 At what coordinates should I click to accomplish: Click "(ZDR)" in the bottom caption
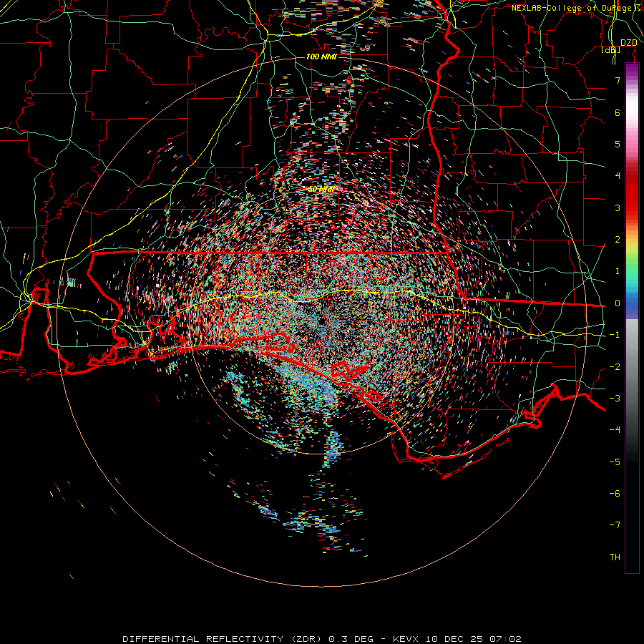[x=305, y=639]
